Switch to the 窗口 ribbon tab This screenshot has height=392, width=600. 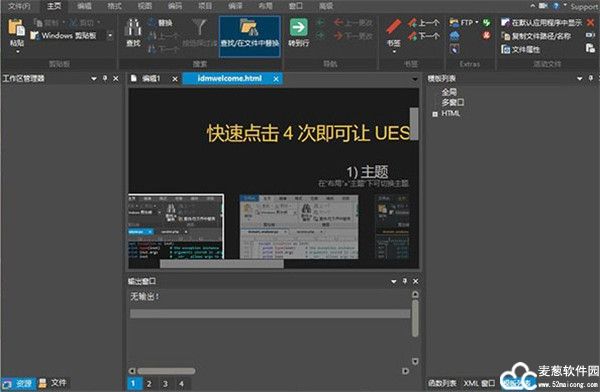[295, 6]
